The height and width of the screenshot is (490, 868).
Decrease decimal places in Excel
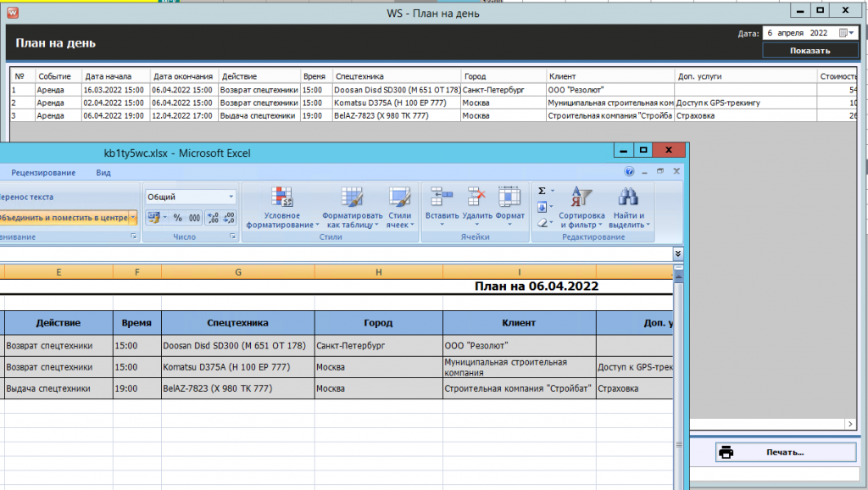tap(229, 218)
